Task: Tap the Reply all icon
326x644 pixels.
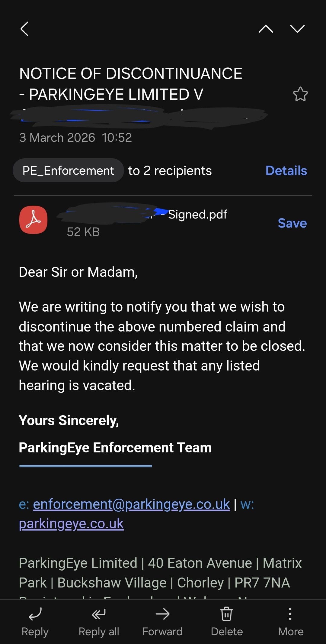Action: coord(99,614)
